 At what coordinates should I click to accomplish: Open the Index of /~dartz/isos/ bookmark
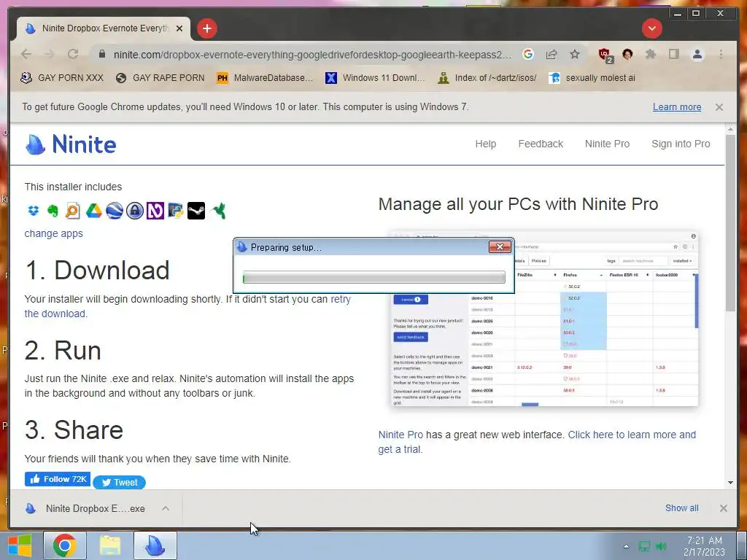coord(487,77)
